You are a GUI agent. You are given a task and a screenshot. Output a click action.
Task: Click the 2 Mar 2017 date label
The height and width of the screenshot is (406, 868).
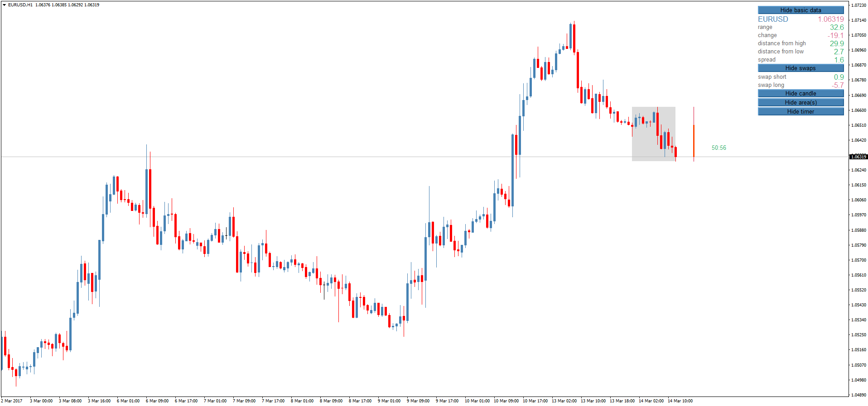[x=12, y=401]
